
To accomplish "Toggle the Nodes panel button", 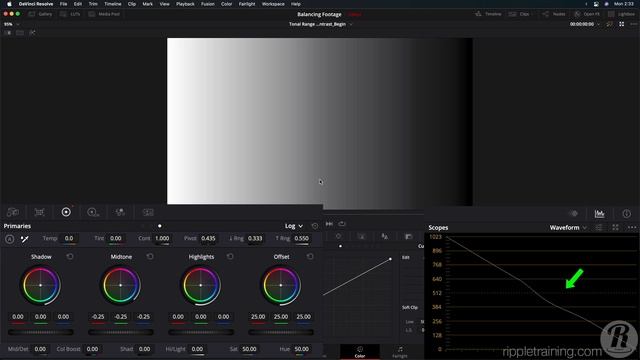I will [553, 14].
